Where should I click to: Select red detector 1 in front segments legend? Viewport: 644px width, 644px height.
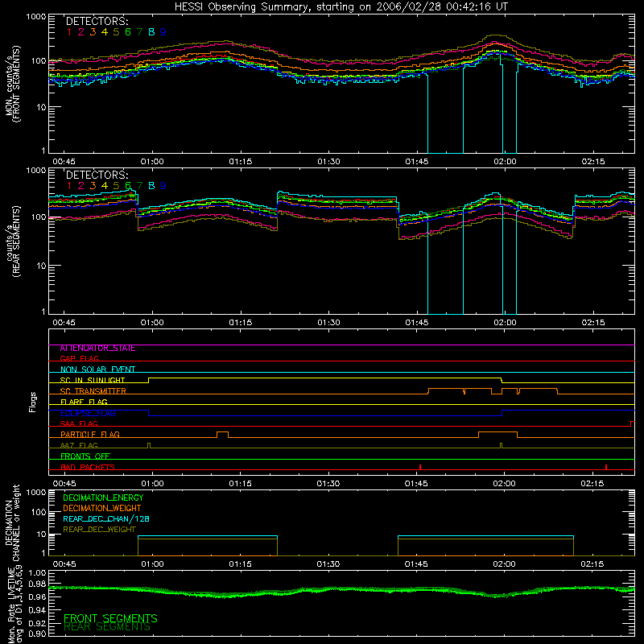(x=69, y=32)
